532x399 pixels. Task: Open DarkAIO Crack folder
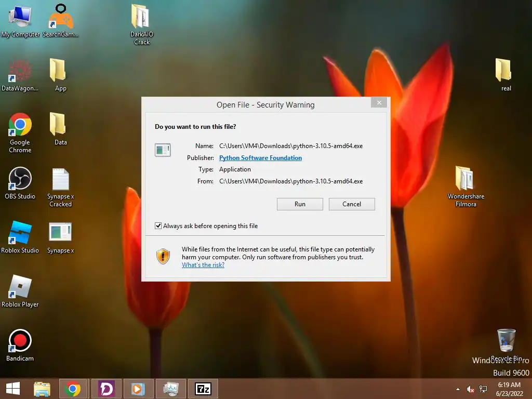click(141, 24)
